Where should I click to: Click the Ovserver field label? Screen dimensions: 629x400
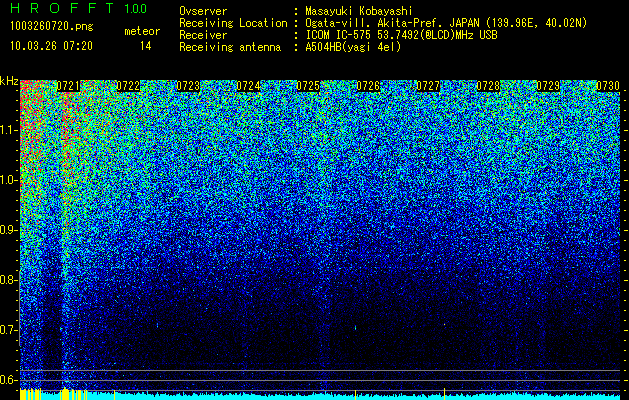coord(203,12)
